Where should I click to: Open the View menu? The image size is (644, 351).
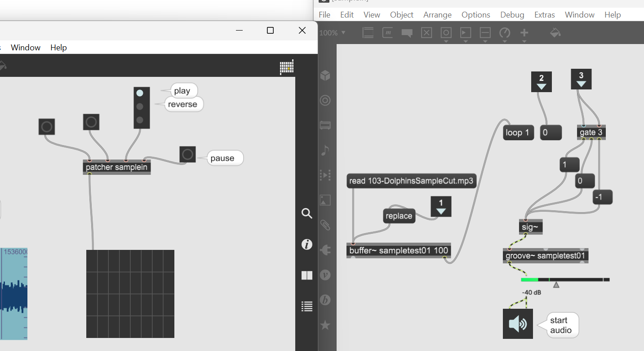pyautogui.click(x=372, y=15)
